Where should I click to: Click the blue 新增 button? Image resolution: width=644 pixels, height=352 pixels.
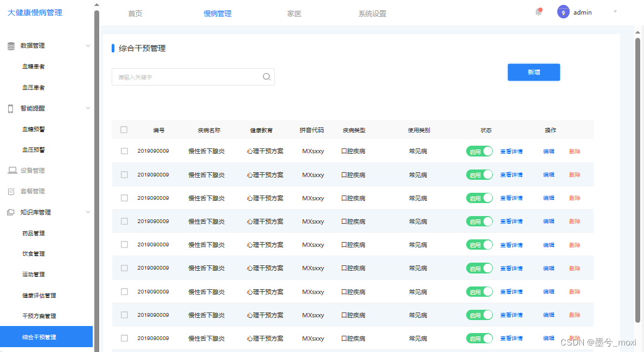533,72
